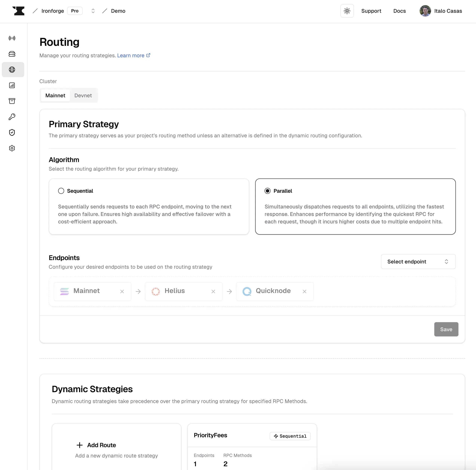
Task: Open the archive section from the sidebar
Action: coord(12,101)
